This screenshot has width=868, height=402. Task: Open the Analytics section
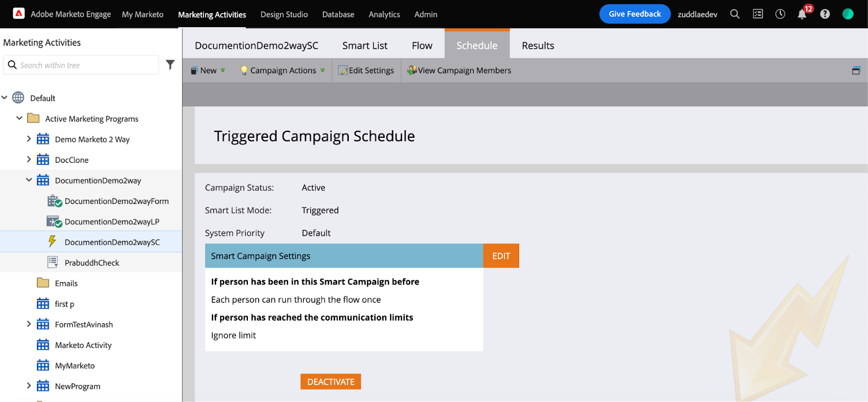pyautogui.click(x=384, y=15)
